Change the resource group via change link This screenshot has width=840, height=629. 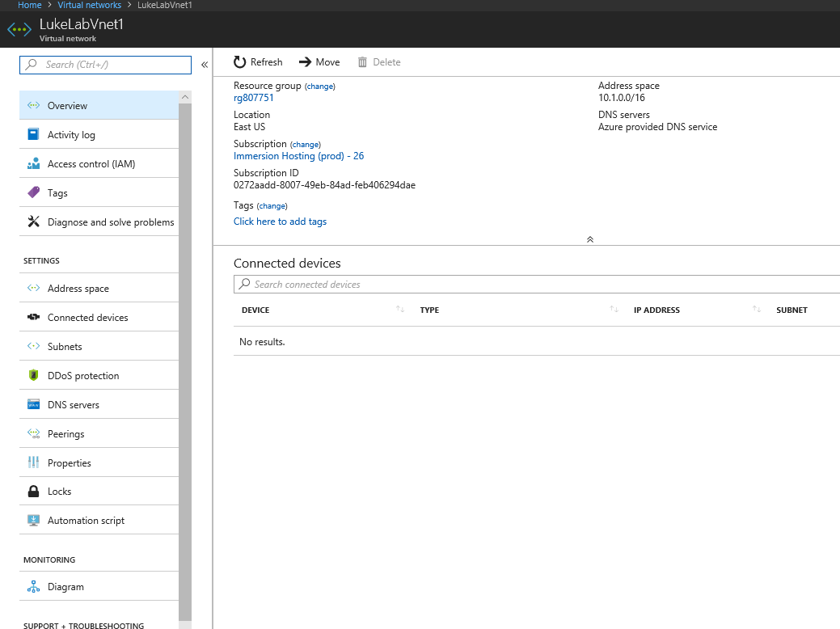pos(320,87)
